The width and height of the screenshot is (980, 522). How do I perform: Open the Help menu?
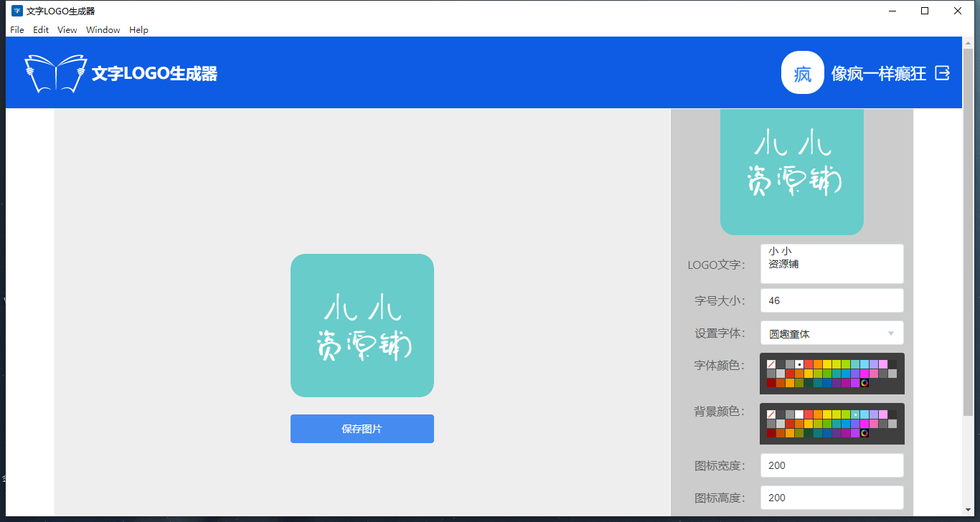pyautogui.click(x=138, y=30)
